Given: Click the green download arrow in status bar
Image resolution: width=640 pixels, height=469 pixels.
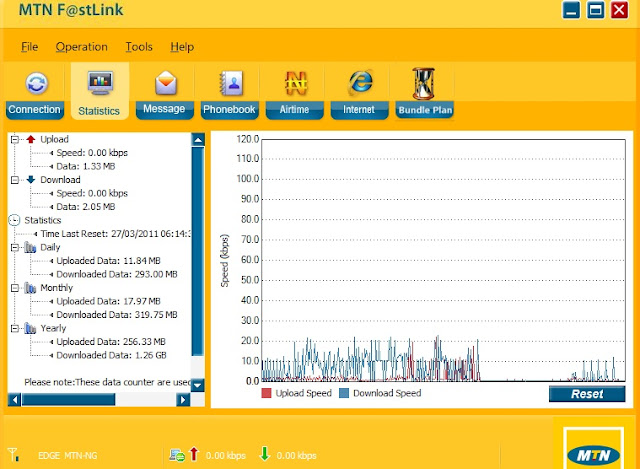Looking at the screenshot, I should [x=264, y=454].
